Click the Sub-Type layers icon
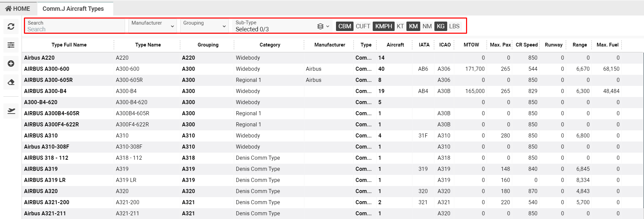Screen dimensions: 644x219 point(320,26)
